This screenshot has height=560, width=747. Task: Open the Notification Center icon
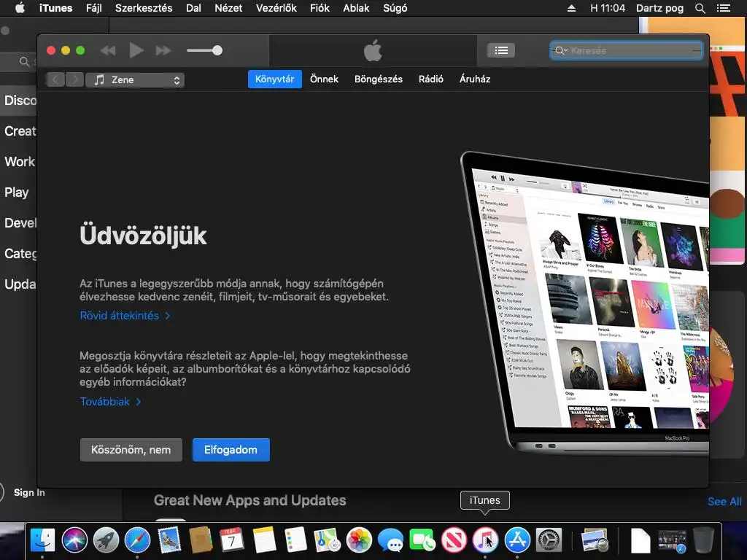pyautogui.click(x=723, y=8)
